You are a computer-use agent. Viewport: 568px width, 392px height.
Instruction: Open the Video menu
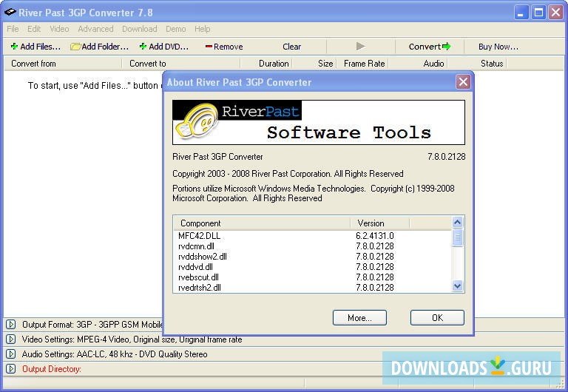[59, 29]
